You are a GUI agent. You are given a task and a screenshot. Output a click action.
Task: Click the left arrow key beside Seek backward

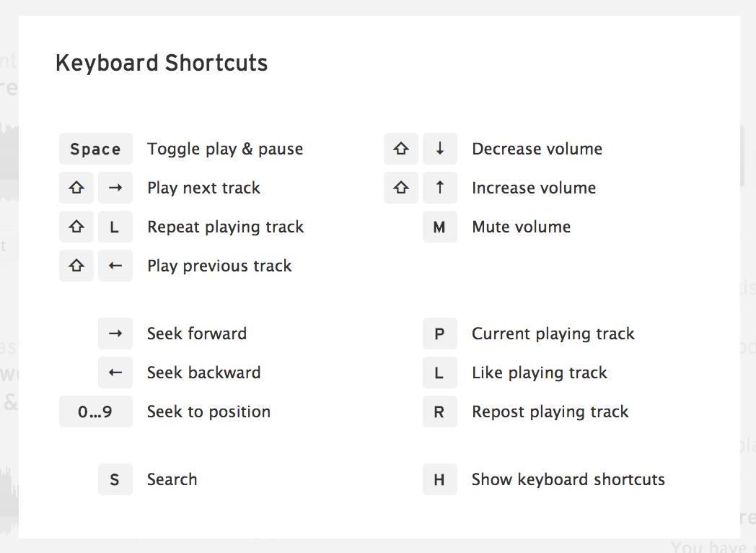(115, 373)
